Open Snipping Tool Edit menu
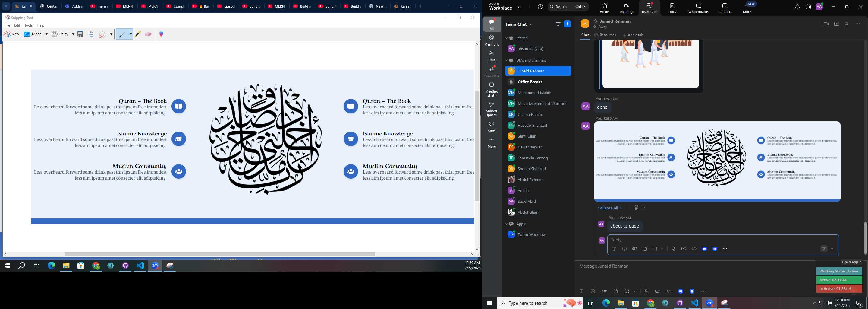Screen dimensions: 868x309 click(x=17, y=25)
